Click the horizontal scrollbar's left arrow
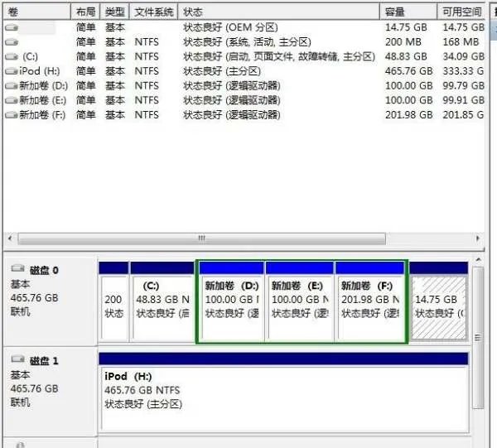Screen dimensions: 497x448 pos(9,238)
